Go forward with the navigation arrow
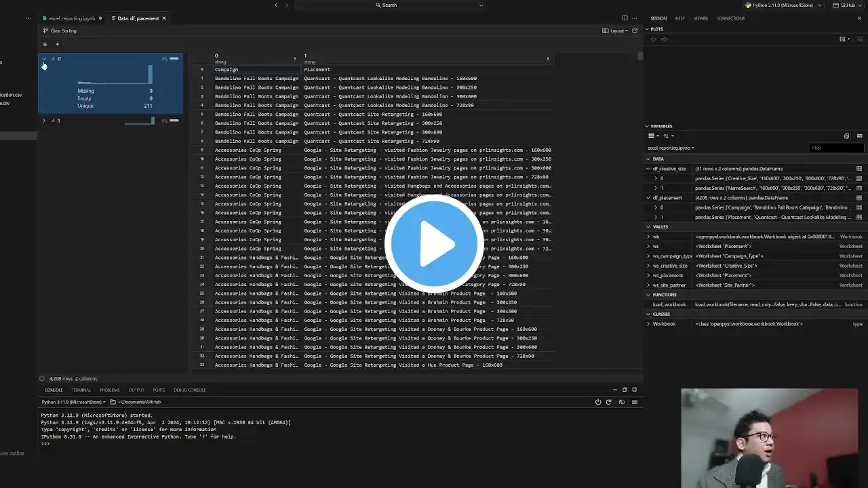This screenshot has height=488, width=868. tap(287, 5)
